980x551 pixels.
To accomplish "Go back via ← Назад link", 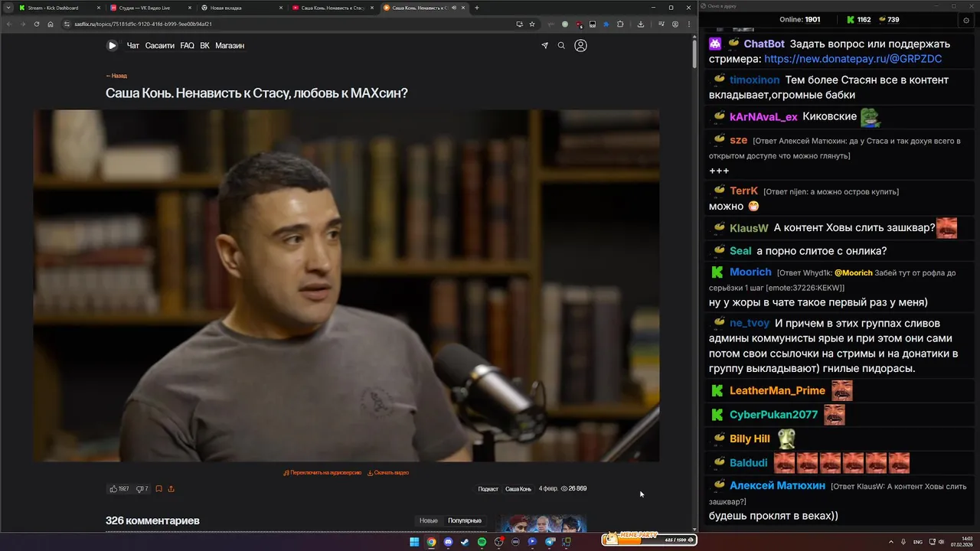I will 116,76.
